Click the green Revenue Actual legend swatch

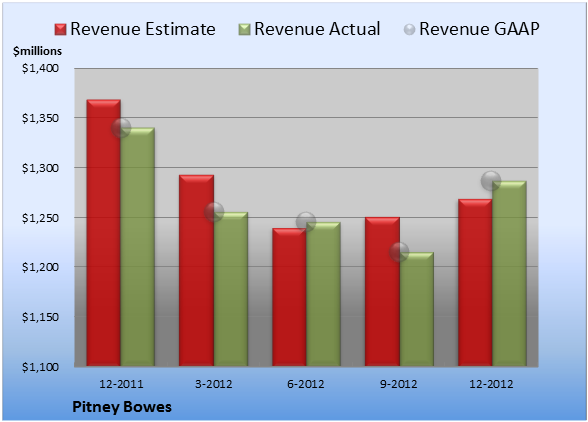point(244,29)
